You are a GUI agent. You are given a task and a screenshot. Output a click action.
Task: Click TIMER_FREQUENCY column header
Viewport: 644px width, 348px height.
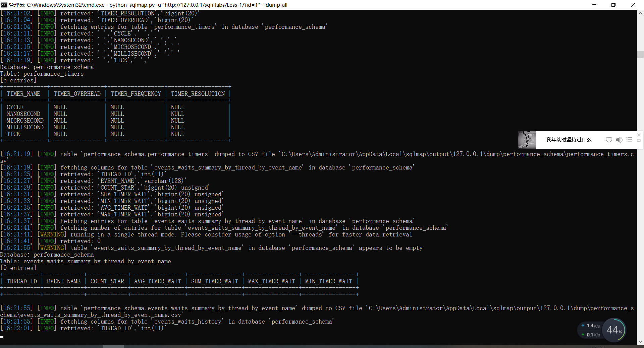[x=136, y=94]
